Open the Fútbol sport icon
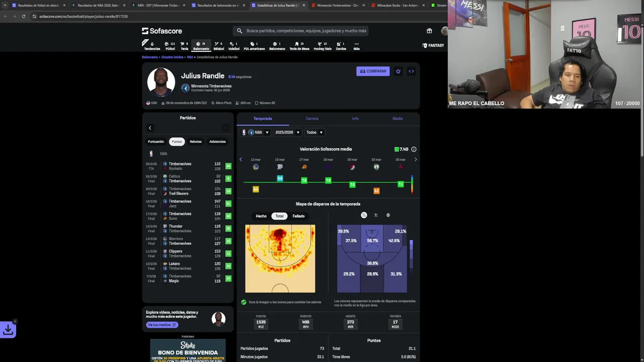This screenshot has height=362, width=644. [x=170, y=46]
